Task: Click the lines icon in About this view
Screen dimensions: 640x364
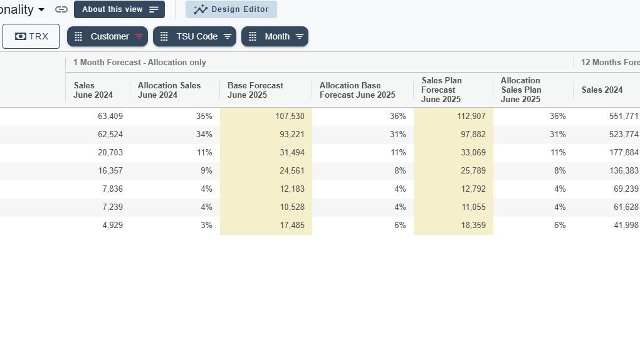Action: pyautogui.click(x=154, y=9)
